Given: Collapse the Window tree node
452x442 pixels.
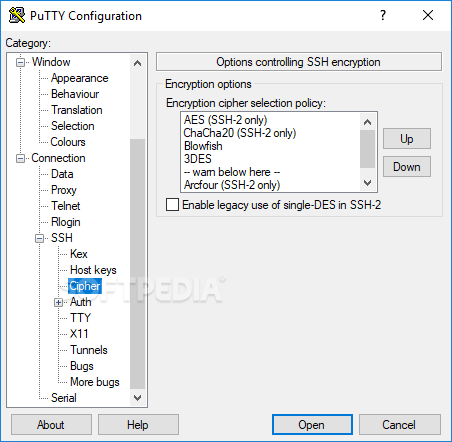Looking at the screenshot, I should (x=21, y=62).
